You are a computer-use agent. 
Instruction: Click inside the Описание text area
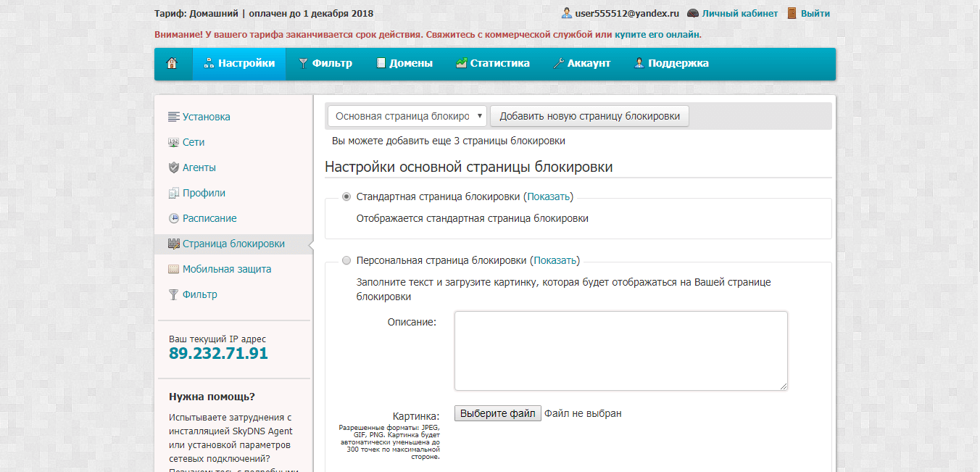point(620,351)
